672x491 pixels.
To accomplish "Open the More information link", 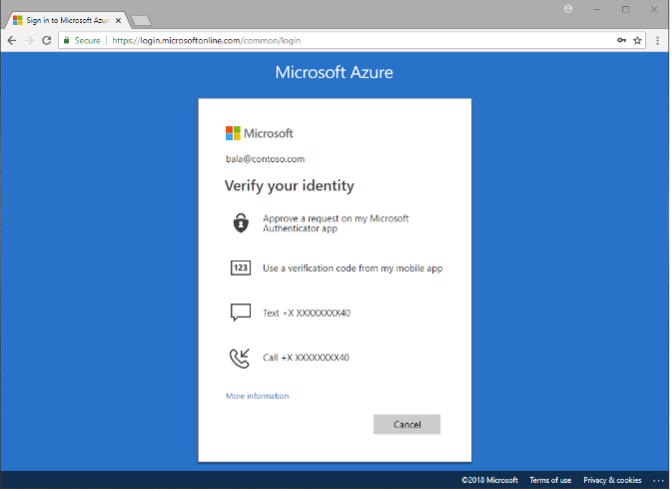I will pos(258,397).
